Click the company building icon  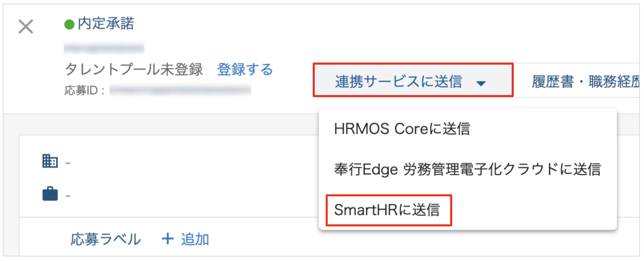50,161
